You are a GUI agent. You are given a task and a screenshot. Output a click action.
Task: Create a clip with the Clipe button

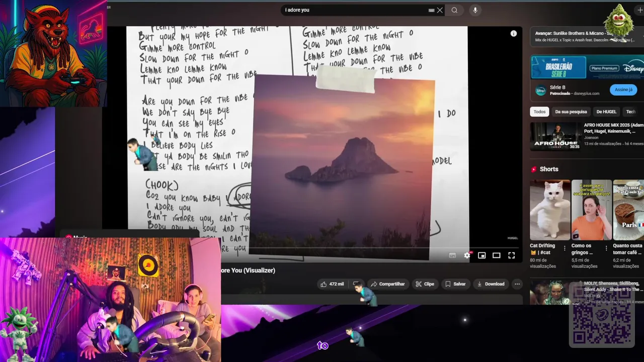(425, 284)
